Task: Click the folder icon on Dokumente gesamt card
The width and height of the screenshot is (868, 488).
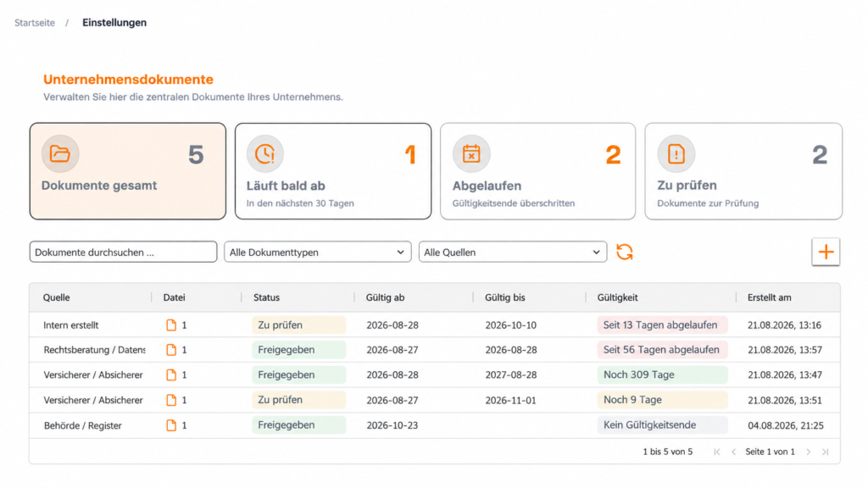Action: (60, 154)
